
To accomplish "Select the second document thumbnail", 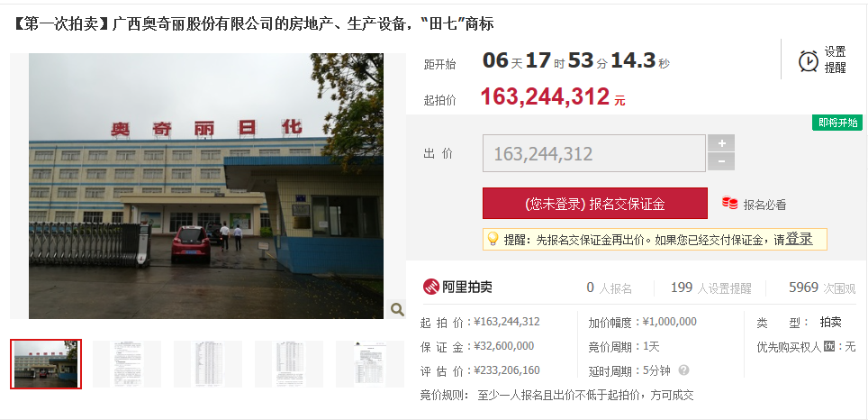I will (127, 364).
